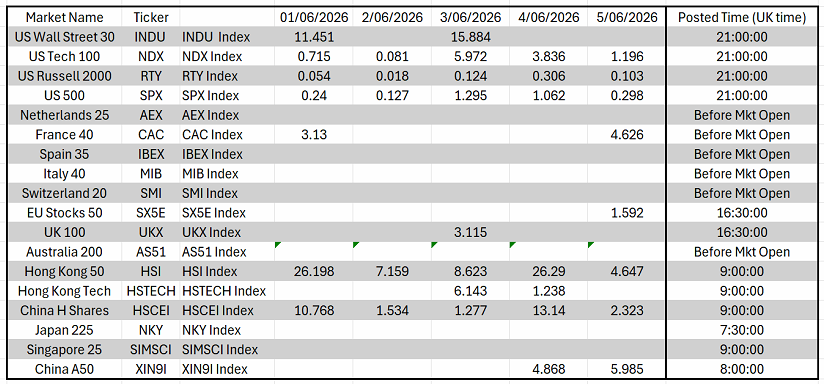Screen dimensions: 824x384
Task: Click the HSTECH value 1.238
Action: pos(549,291)
